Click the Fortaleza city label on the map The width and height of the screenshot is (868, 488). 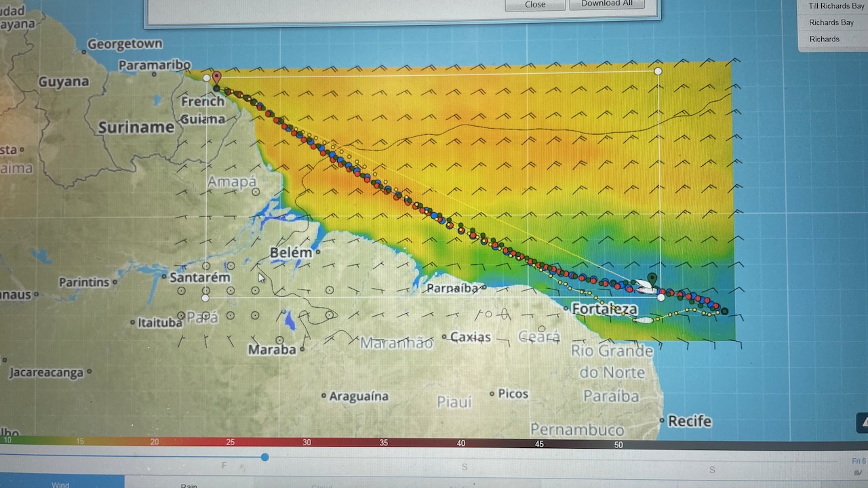[604, 309]
